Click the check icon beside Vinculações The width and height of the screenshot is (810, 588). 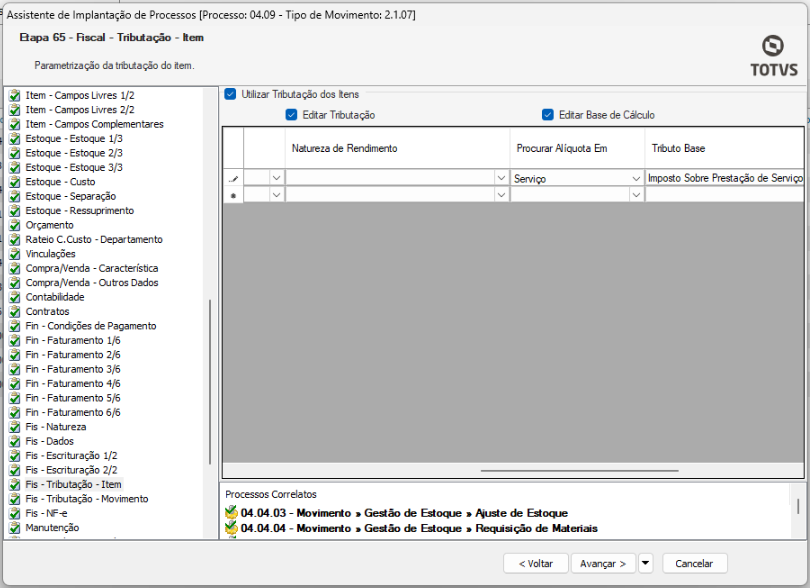click(14, 254)
